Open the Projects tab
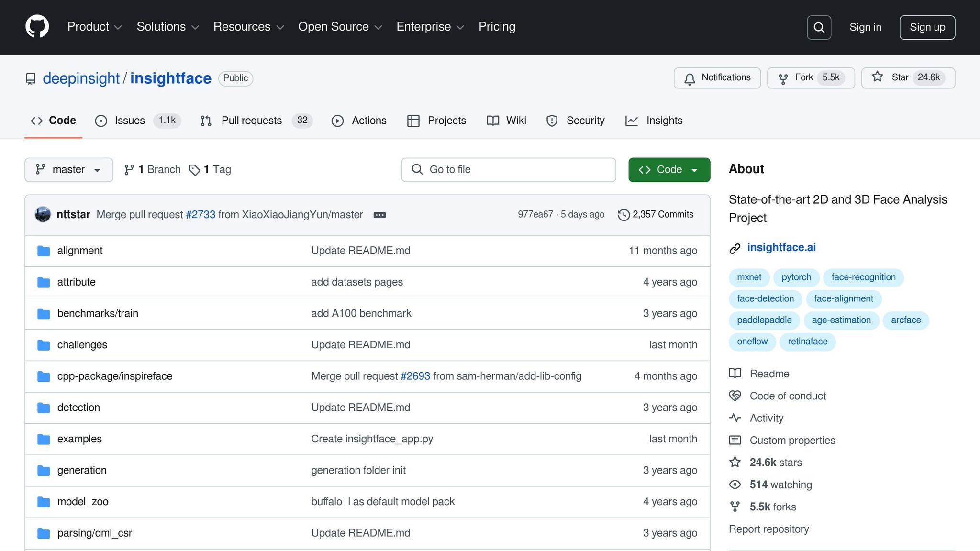The width and height of the screenshot is (980, 551). (436, 121)
